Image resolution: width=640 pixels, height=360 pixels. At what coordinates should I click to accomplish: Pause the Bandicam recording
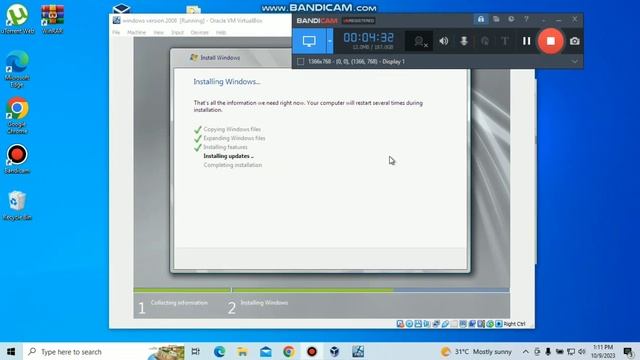pos(527,41)
